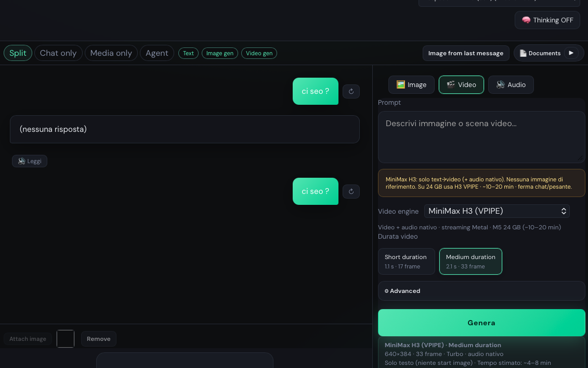Regenerate the second 'ci seo ?' message
Image resolution: width=588 pixels, height=368 pixels.
[351, 191]
